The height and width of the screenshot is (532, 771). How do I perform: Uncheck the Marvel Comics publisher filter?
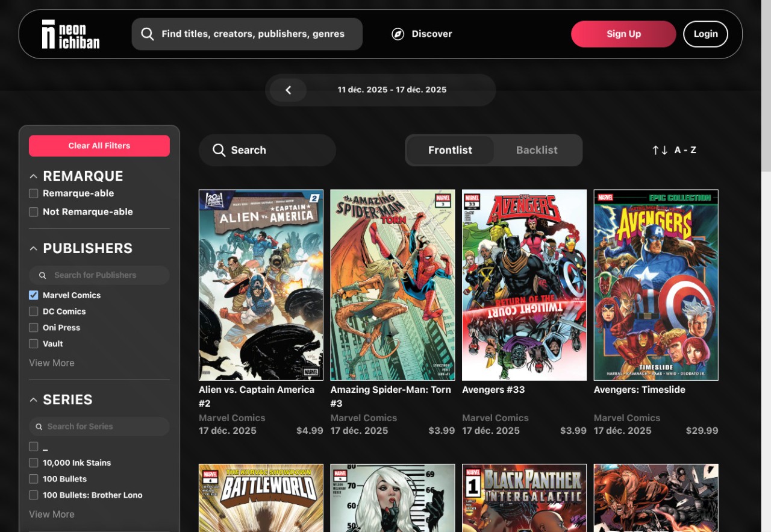34,295
